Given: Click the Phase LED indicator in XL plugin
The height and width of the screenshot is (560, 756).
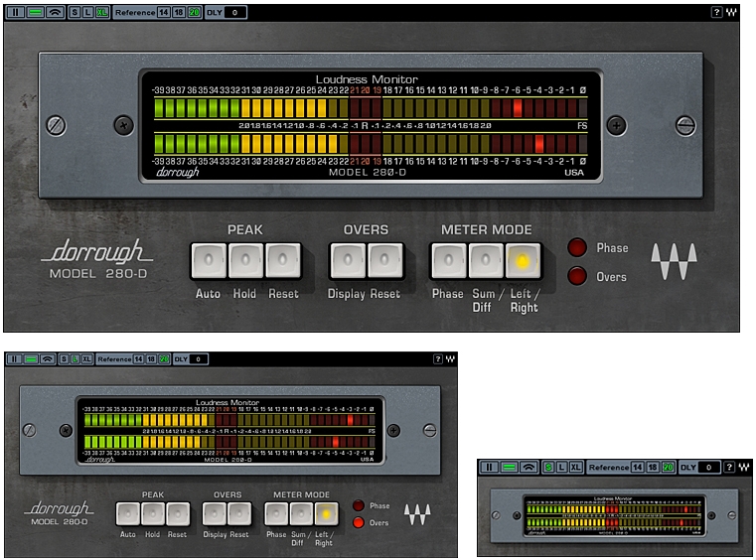Looking at the screenshot, I should [577, 247].
